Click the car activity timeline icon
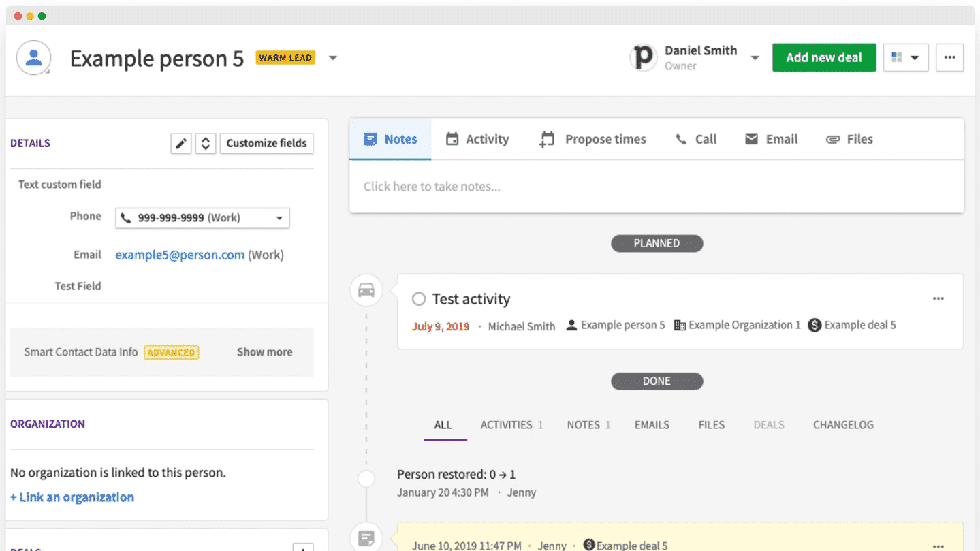 click(x=366, y=290)
